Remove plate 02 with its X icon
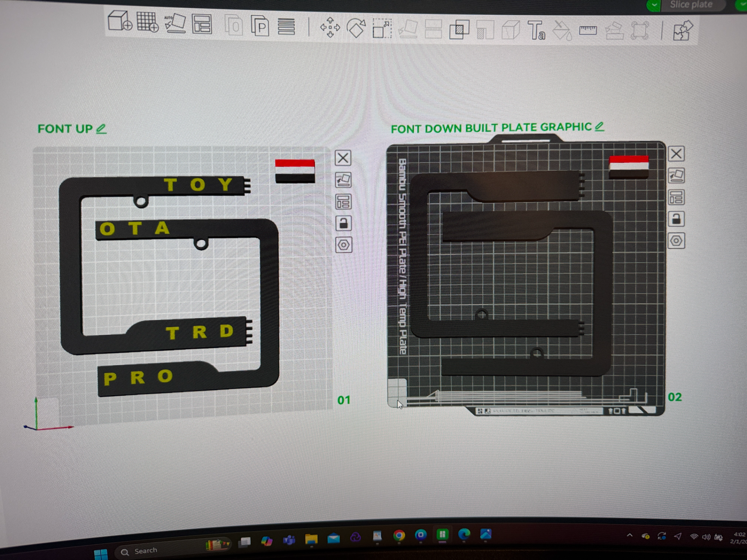 point(676,154)
